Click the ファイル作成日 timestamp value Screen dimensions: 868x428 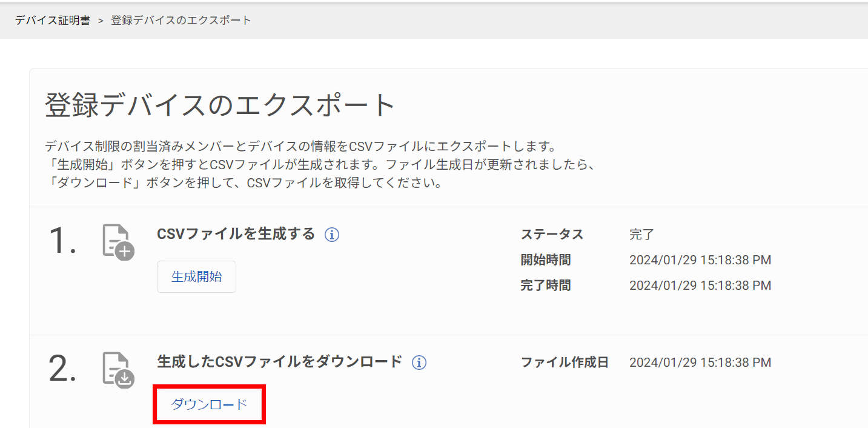click(700, 363)
